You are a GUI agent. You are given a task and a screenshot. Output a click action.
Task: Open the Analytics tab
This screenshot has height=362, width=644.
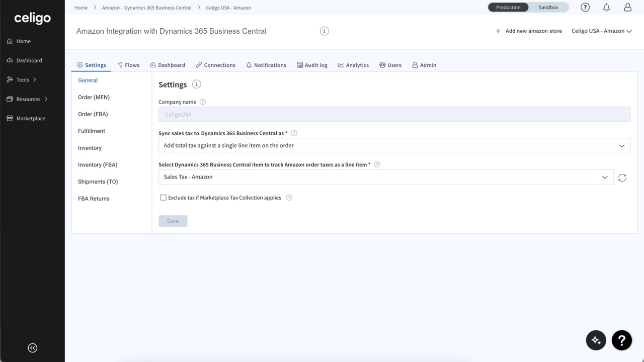point(353,65)
